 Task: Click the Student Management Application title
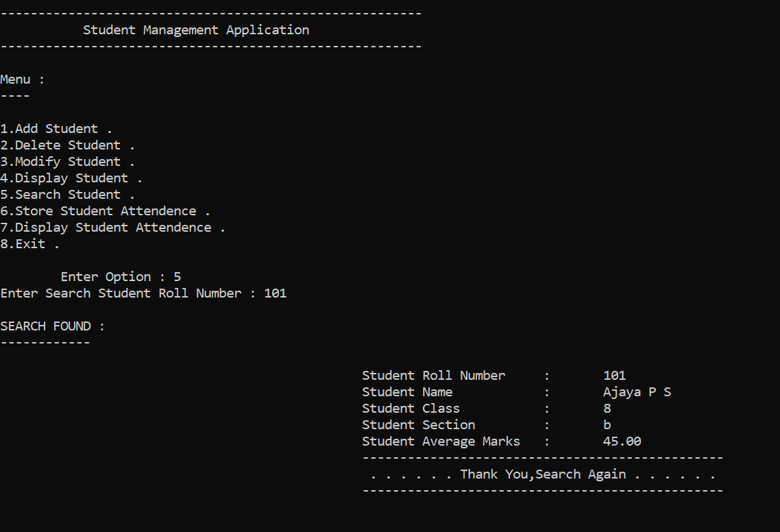pyautogui.click(x=197, y=29)
